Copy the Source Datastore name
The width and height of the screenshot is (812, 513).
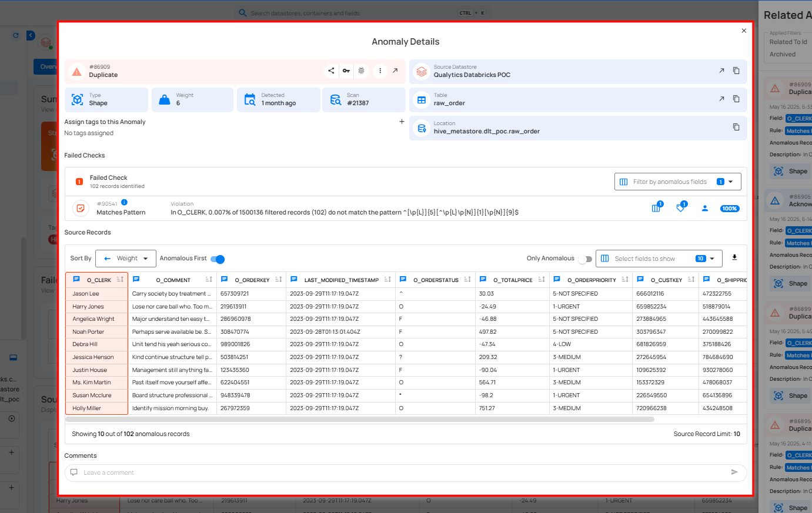coord(736,71)
